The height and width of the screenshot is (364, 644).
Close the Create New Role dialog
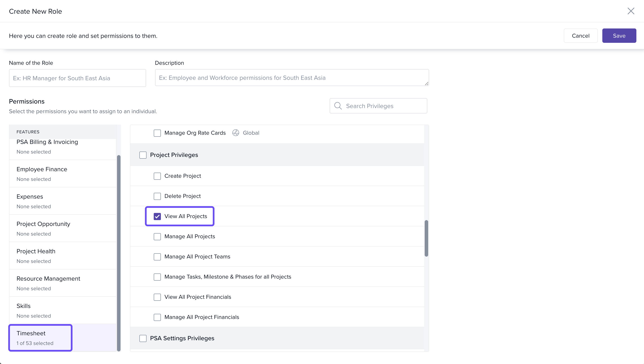631,11
